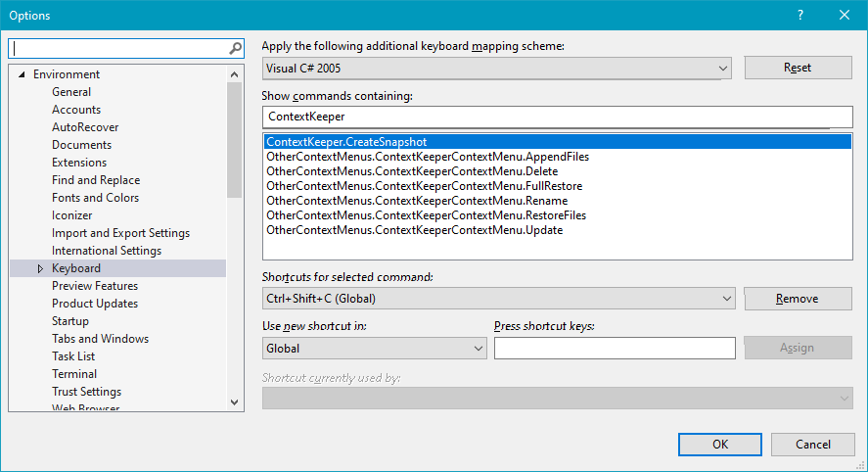Click the search magnifier icon in options search box

point(235,49)
